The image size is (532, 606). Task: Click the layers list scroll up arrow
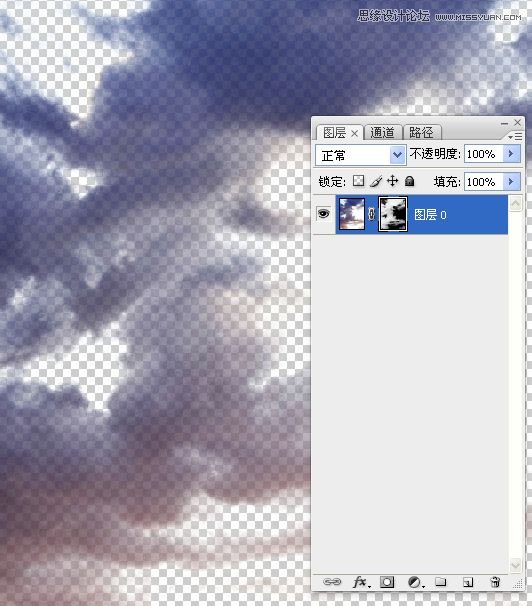[x=515, y=203]
